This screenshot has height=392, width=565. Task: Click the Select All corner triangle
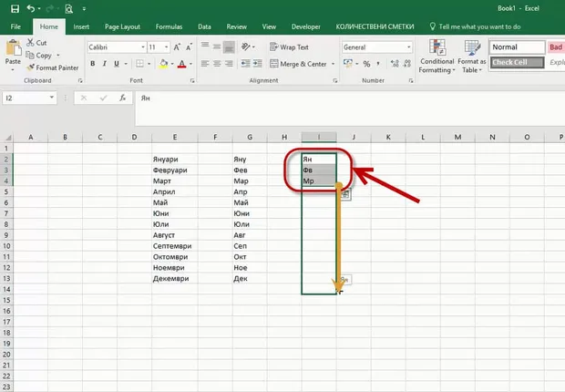[7, 138]
